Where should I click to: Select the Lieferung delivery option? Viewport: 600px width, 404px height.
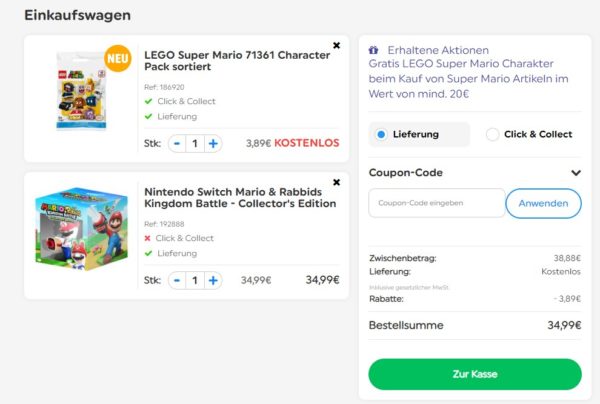419,134
